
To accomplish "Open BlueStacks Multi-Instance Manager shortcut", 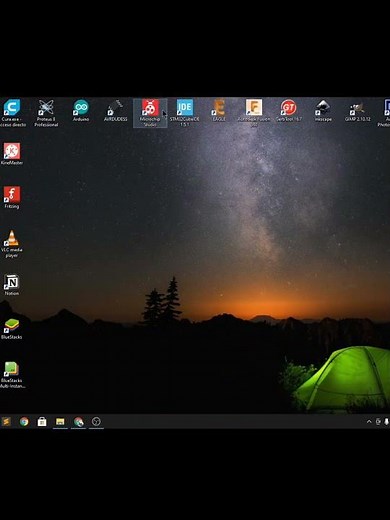I will 13,375.
